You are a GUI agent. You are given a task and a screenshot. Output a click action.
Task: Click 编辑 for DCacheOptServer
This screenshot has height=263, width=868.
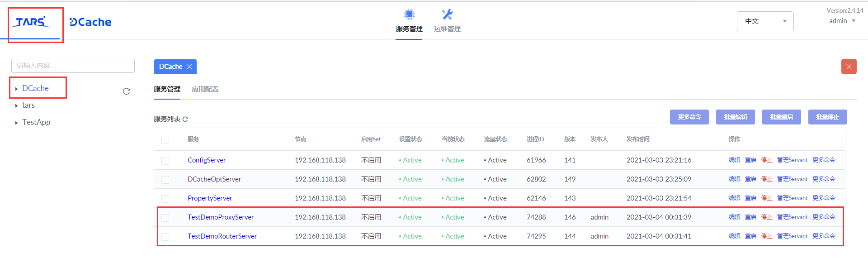[735, 179]
